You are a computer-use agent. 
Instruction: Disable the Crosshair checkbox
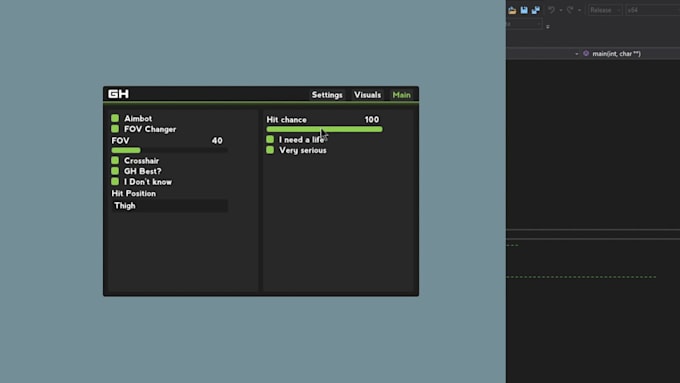(x=115, y=160)
